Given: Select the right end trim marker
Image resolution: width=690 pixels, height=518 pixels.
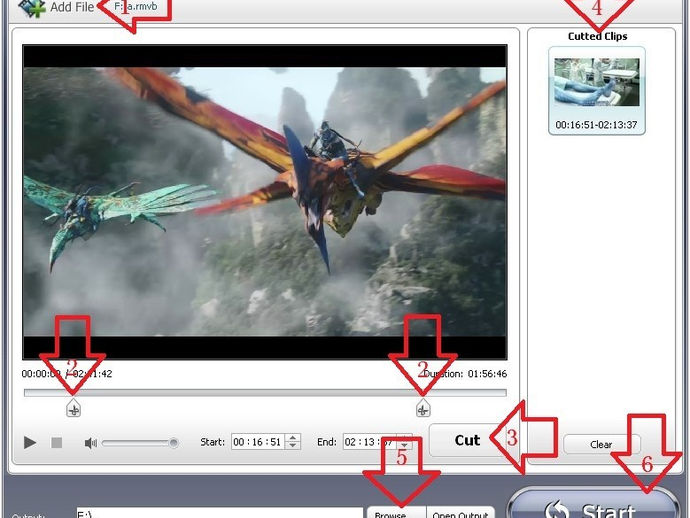Looking at the screenshot, I should [423, 408].
